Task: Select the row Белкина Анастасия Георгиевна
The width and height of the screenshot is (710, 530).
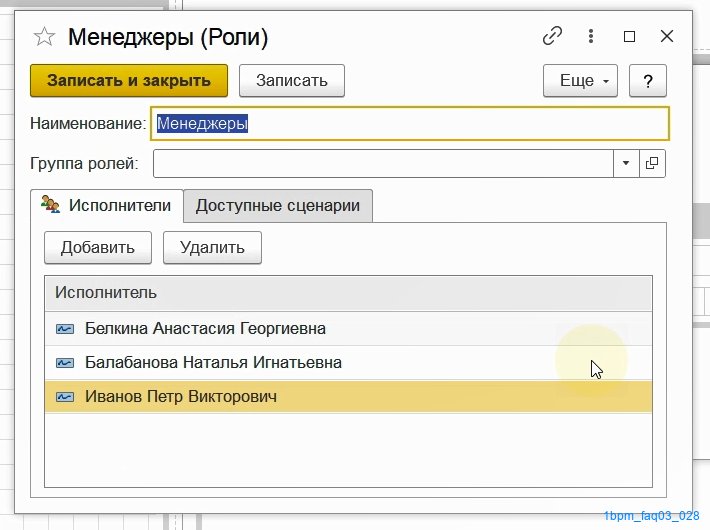Action: pos(348,328)
